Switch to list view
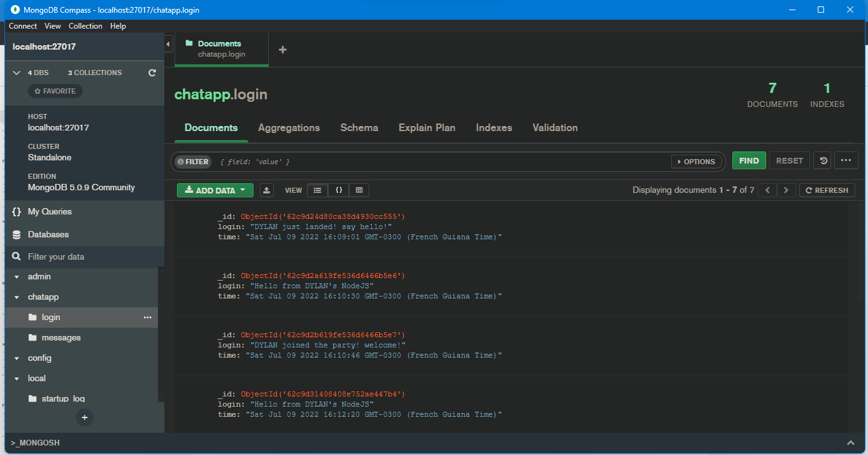The image size is (868, 455). (317, 190)
